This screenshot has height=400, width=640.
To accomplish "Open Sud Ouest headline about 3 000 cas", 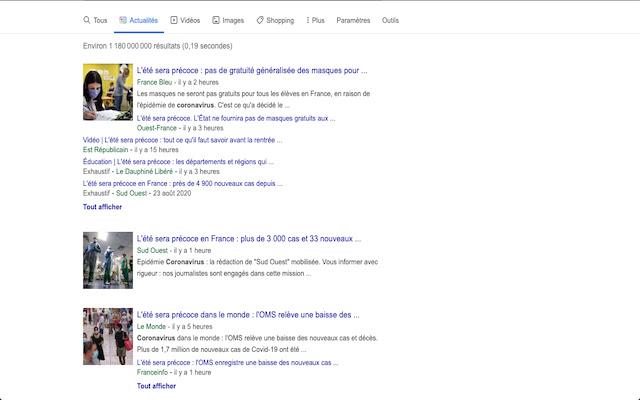I will coord(248,239).
